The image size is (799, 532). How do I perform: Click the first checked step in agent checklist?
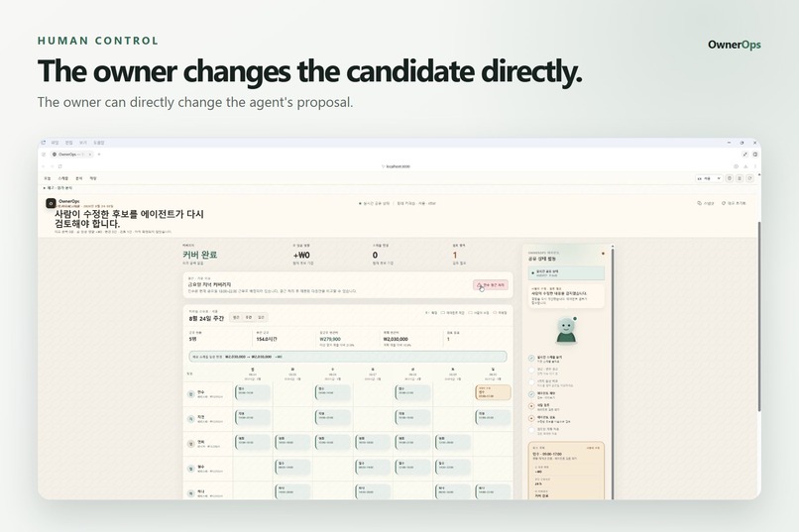[546, 359]
